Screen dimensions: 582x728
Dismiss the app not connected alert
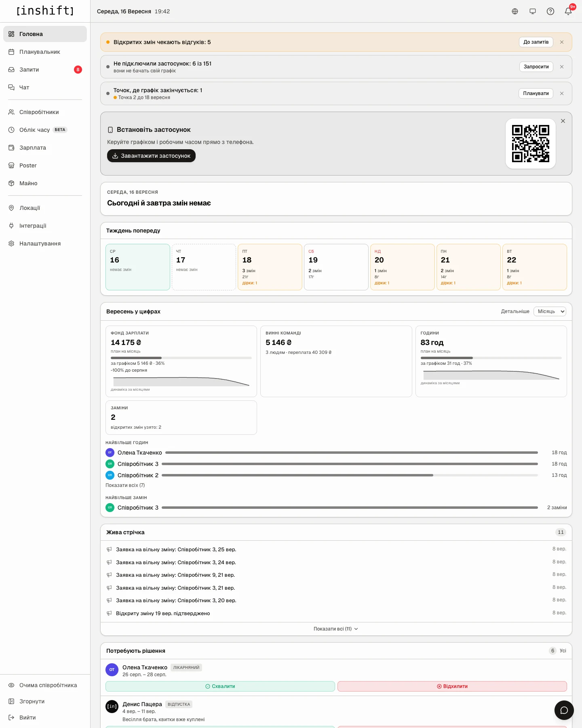(562, 67)
